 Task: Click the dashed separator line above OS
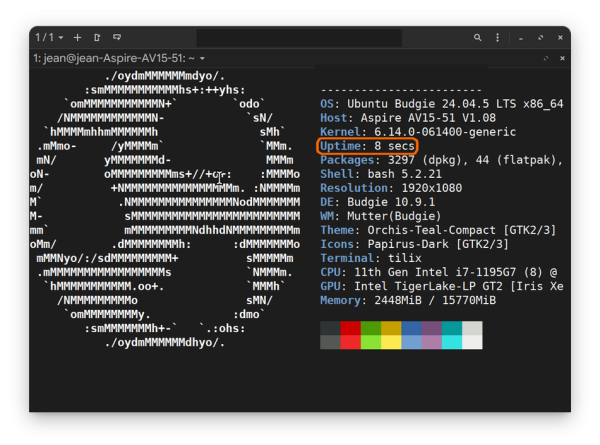401,91
